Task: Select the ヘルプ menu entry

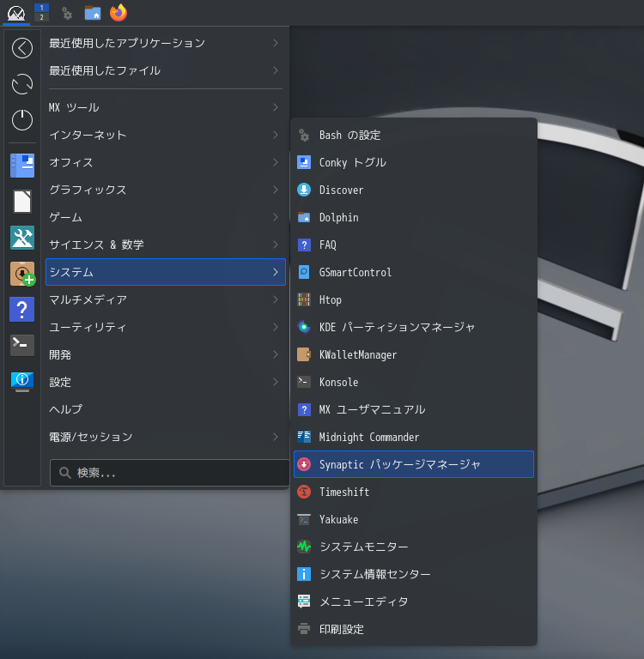Action: 166,409
